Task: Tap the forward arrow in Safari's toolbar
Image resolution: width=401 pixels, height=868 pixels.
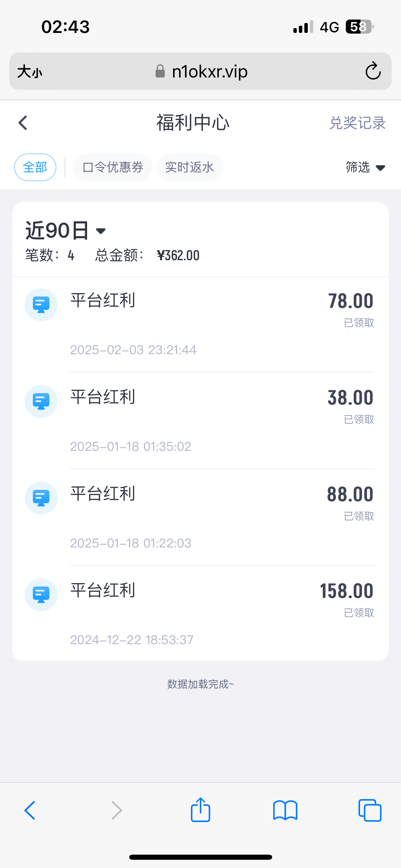Action: [117, 810]
